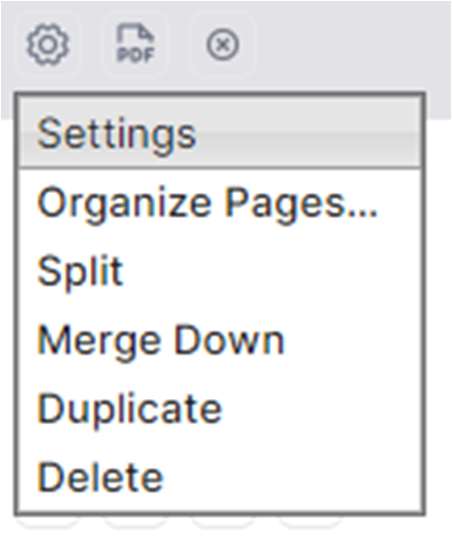Screen dimensions: 452x536
Task: Choose Merge Down from the menu
Action: click(x=219, y=341)
